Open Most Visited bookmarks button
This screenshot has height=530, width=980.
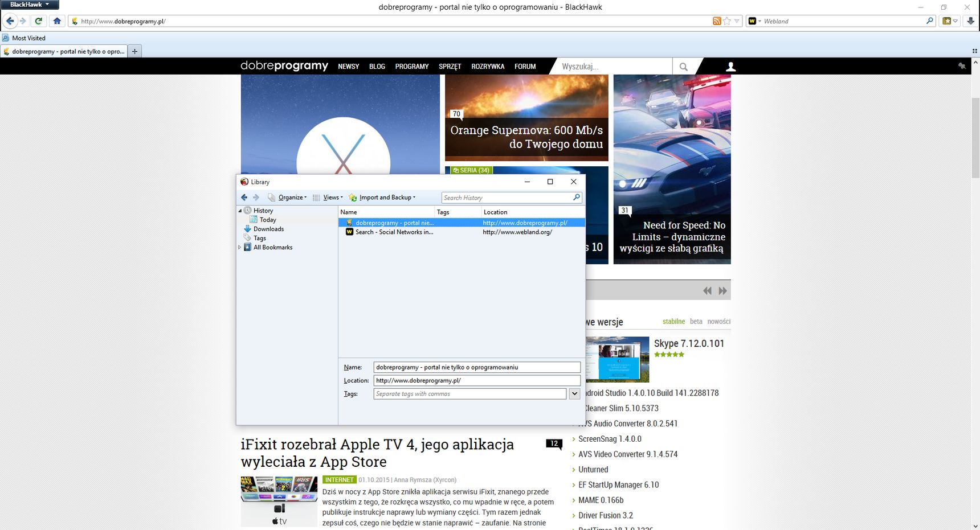[x=24, y=38]
